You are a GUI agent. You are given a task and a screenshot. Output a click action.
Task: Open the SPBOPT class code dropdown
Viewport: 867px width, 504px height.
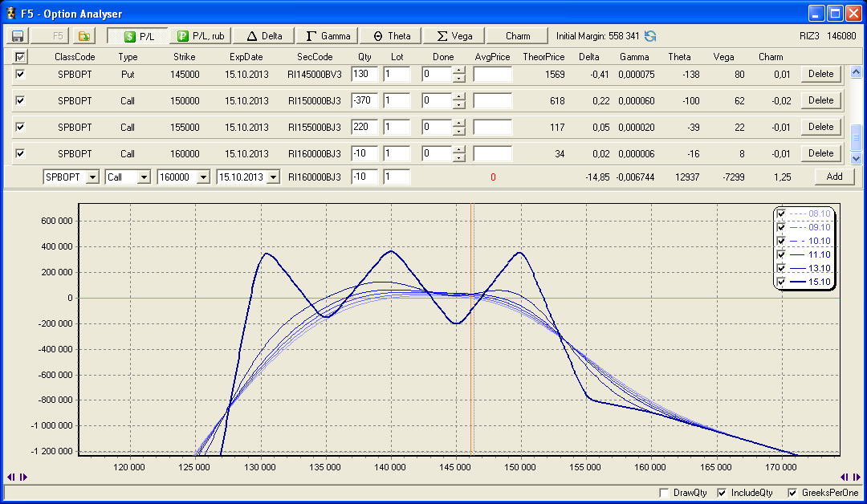click(x=92, y=177)
